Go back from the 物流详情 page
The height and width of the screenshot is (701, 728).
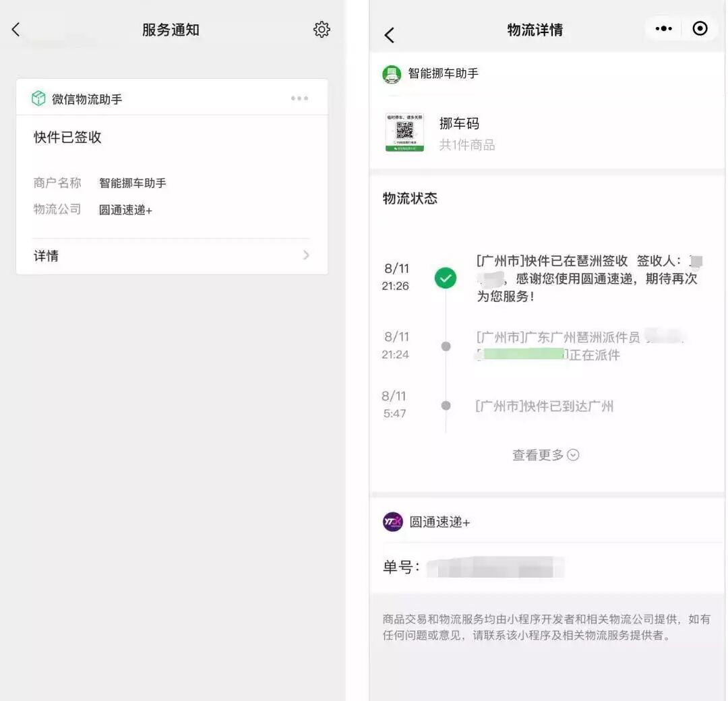[390, 35]
